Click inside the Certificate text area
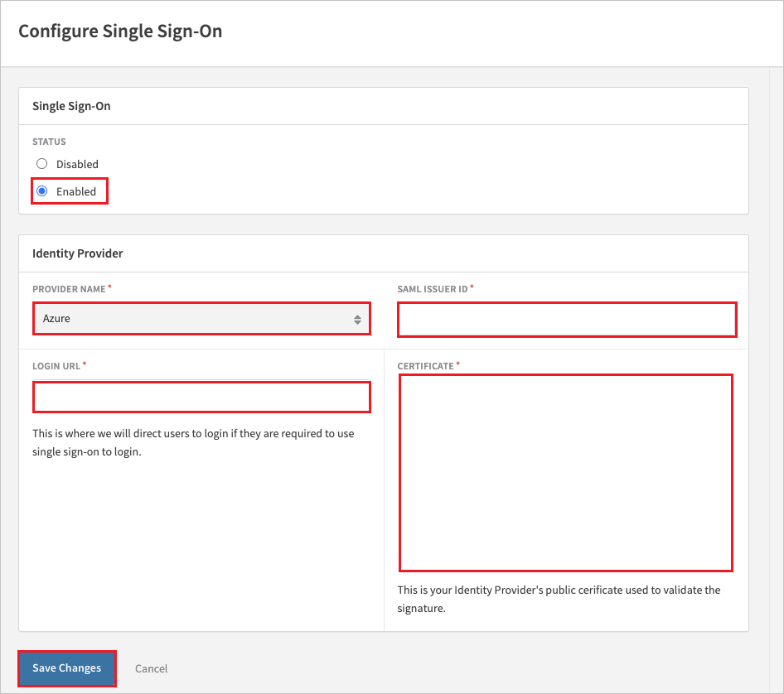This screenshot has width=784, height=694. pos(566,473)
